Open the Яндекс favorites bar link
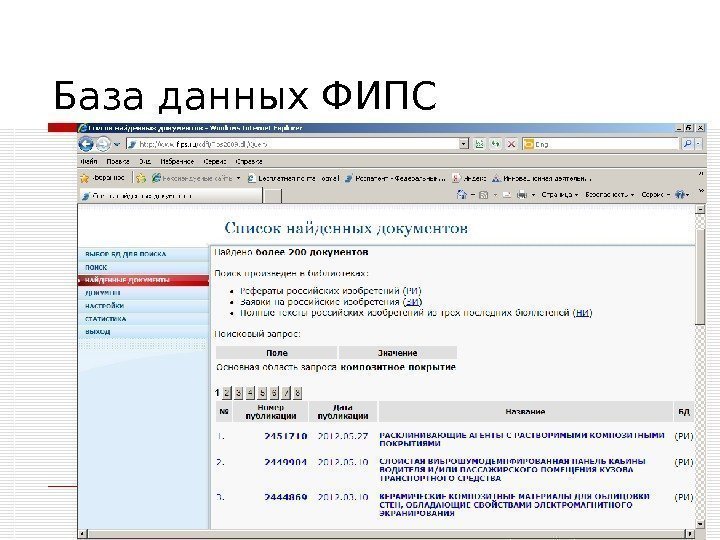Image resolution: width=720 pixels, height=540 pixels. click(469, 178)
